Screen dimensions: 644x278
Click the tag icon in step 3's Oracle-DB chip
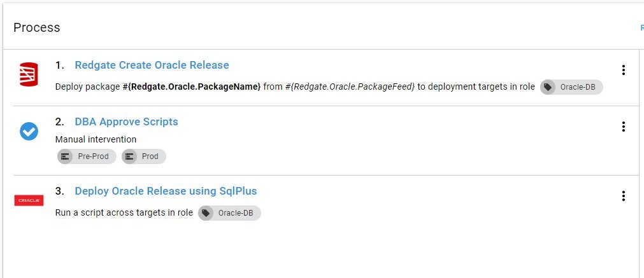pos(206,213)
